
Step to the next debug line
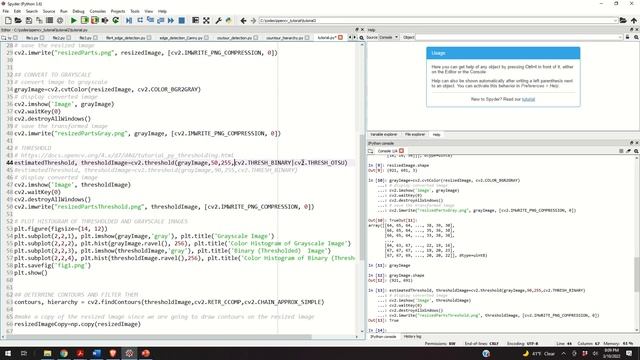[140, 20]
